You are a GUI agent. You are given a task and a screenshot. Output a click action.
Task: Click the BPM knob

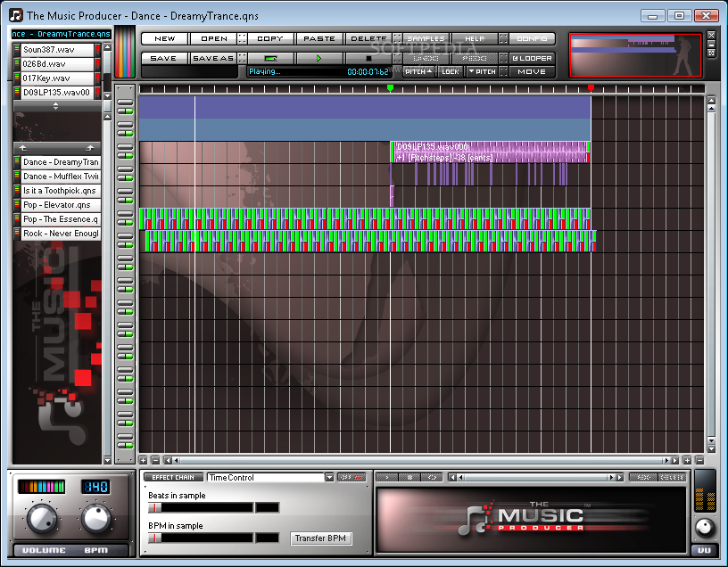(96, 518)
